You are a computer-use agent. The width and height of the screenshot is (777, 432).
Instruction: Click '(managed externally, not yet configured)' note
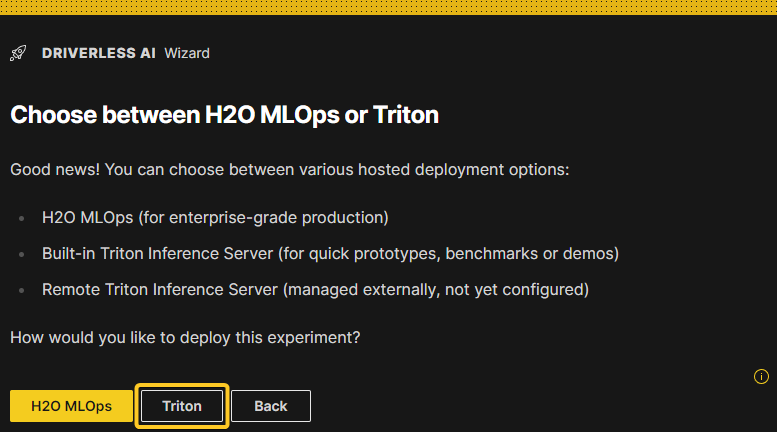[436, 289]
